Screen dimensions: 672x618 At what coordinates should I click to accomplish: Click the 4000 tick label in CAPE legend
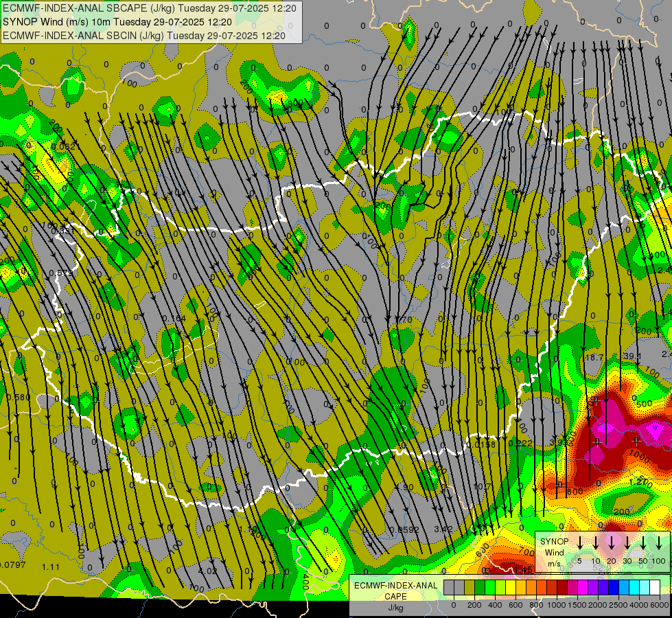639,605
